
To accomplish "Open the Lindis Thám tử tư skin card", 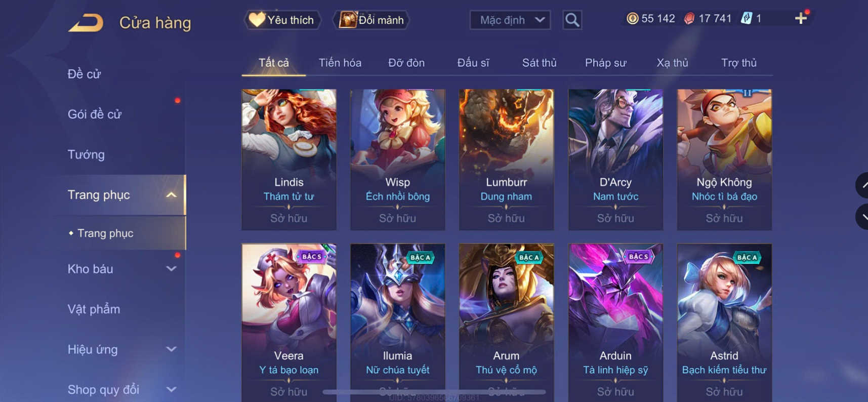I will 289,159.
